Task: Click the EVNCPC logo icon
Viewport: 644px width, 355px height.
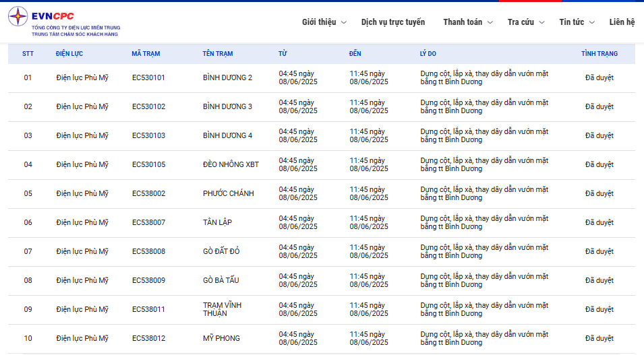Action: (x=18, y=17)
